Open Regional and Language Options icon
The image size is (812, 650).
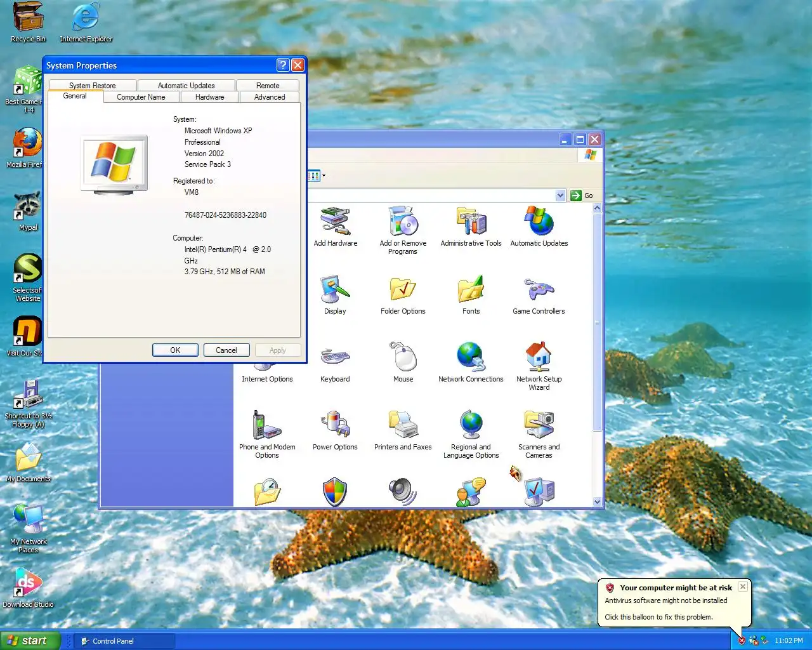[471, 434]
